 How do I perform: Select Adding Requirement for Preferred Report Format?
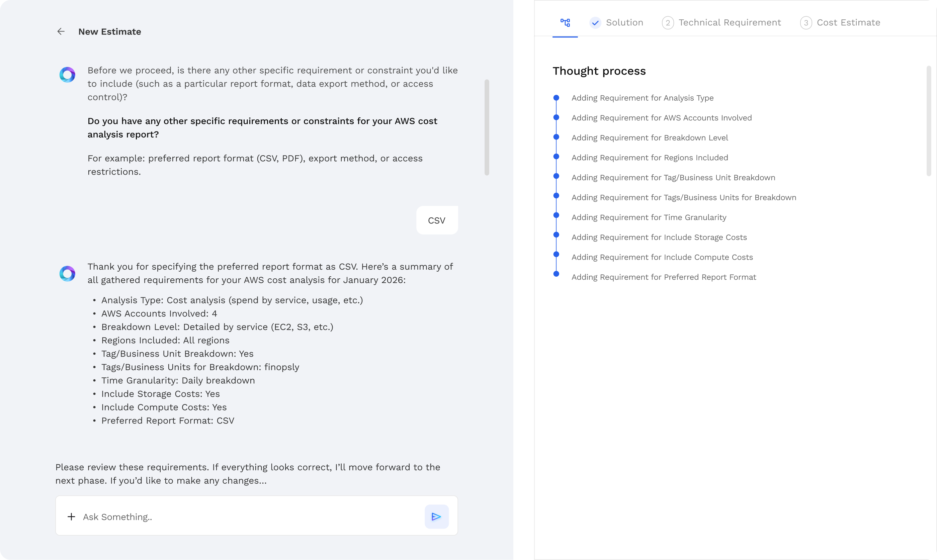tap(663, 277)
